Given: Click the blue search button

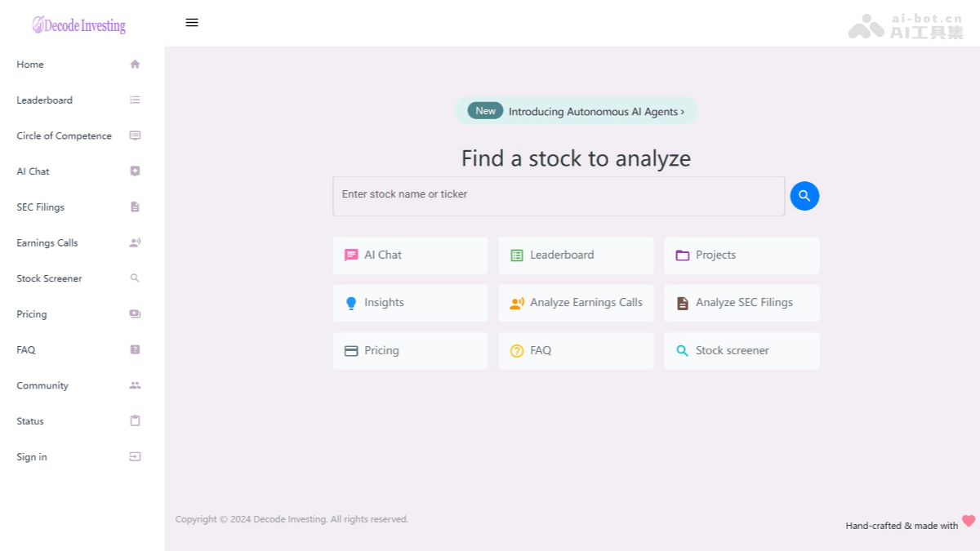Looking at the screenshot, I should [x=804, y=196].
